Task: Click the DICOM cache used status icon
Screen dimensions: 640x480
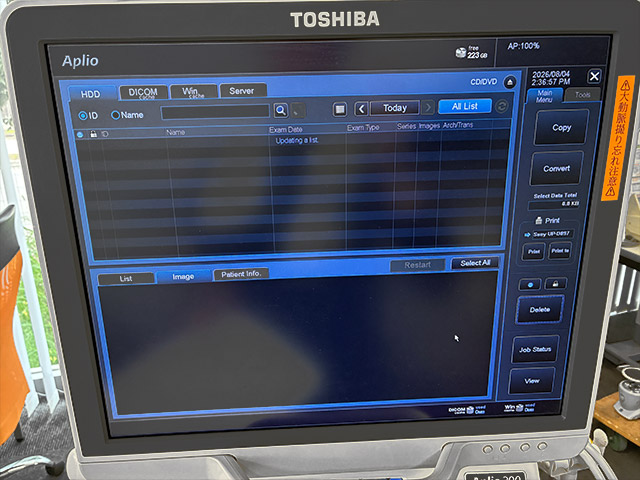Action: [x=470, y=409]
